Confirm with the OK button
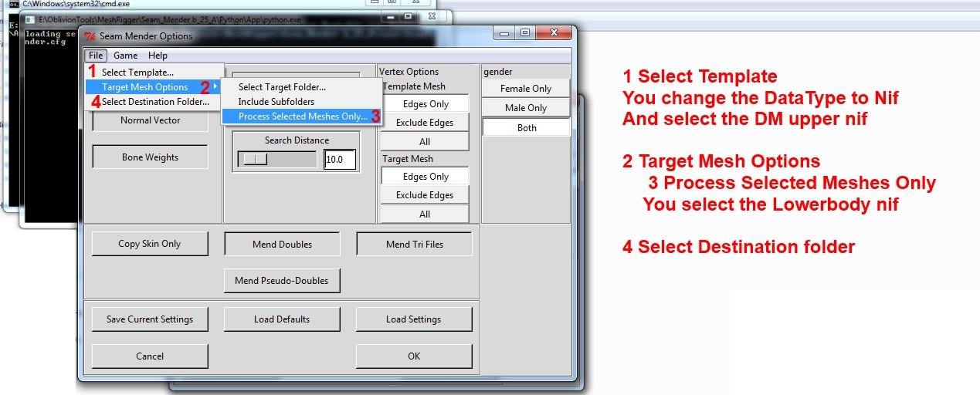The height and width of the screenshot is (395, 980). 414,356
